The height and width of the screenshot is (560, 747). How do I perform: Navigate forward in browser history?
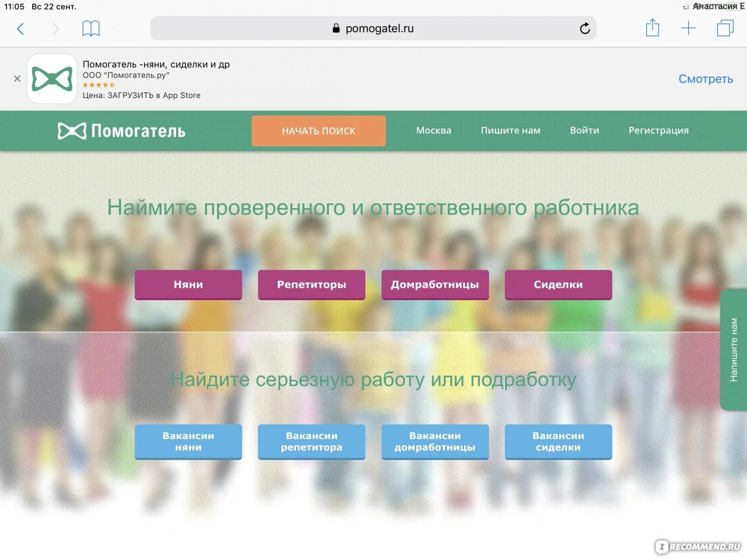tap(55, 28)
